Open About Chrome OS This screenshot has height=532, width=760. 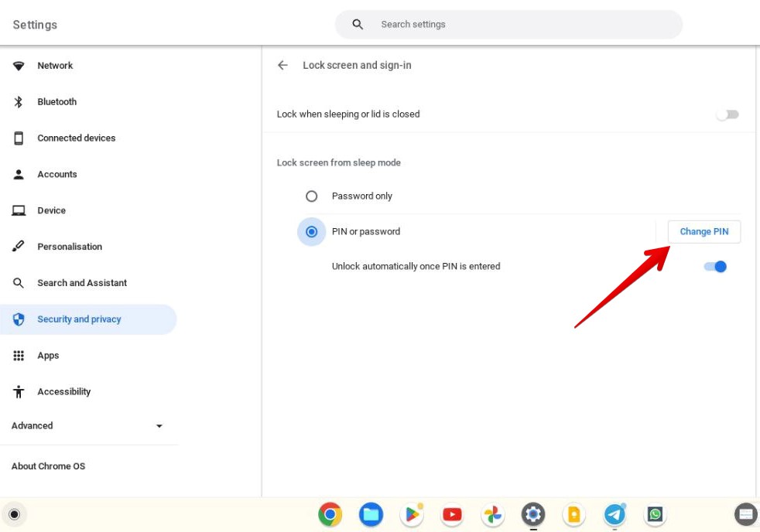[x=48, y=465]
